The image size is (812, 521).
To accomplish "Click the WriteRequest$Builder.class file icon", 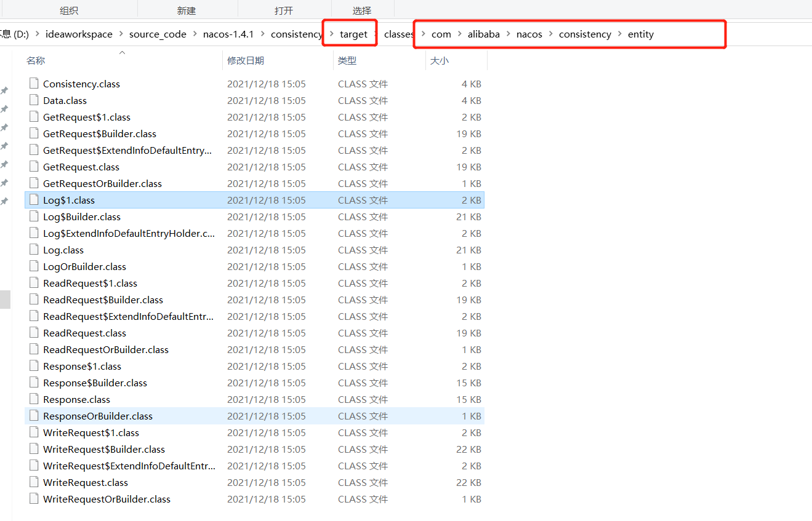I will click(x=34, y=449).
